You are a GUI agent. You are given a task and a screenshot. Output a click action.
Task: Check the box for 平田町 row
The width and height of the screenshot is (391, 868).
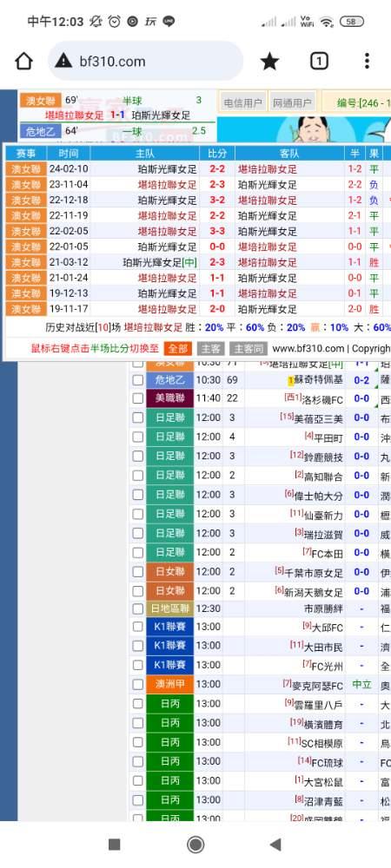pos(138,437)
